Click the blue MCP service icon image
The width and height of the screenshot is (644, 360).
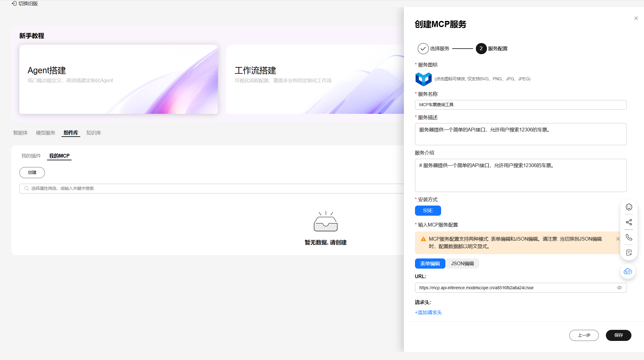423,79
